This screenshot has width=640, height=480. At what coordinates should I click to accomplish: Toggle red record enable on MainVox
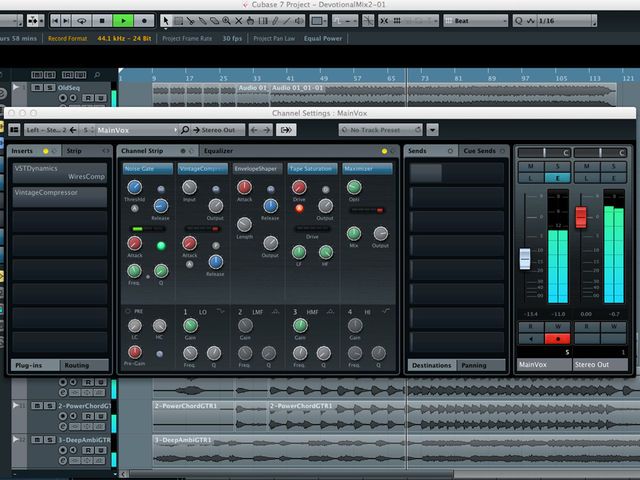click(x=557, y=339)
